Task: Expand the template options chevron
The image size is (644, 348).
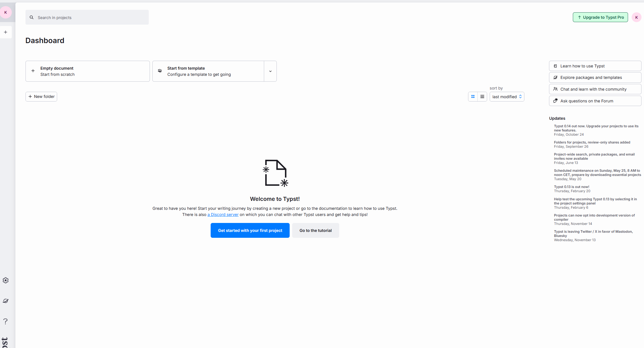Action: (270, 71)
